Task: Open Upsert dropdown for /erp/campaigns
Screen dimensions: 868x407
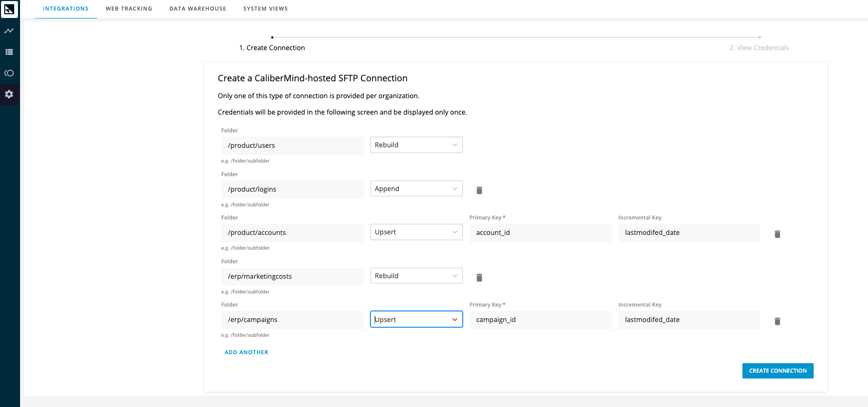Action: [x=416, y=319]
